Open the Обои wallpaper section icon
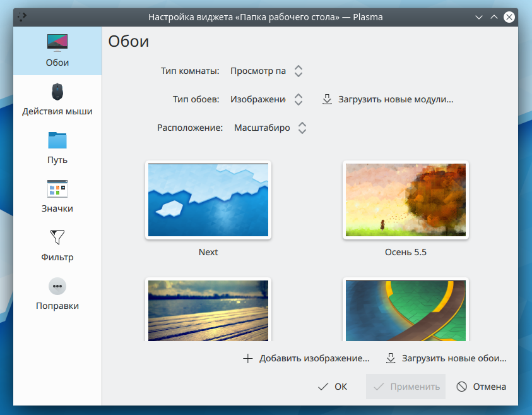 click(x=57, y=43)
